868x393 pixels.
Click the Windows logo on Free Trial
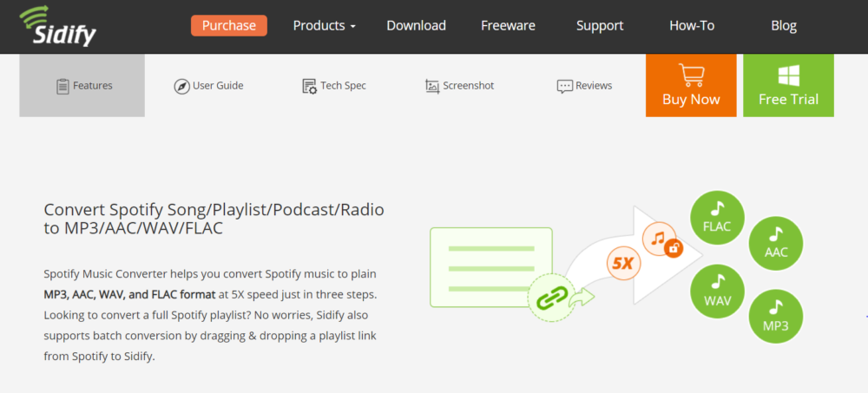click(x=788, y=75)
